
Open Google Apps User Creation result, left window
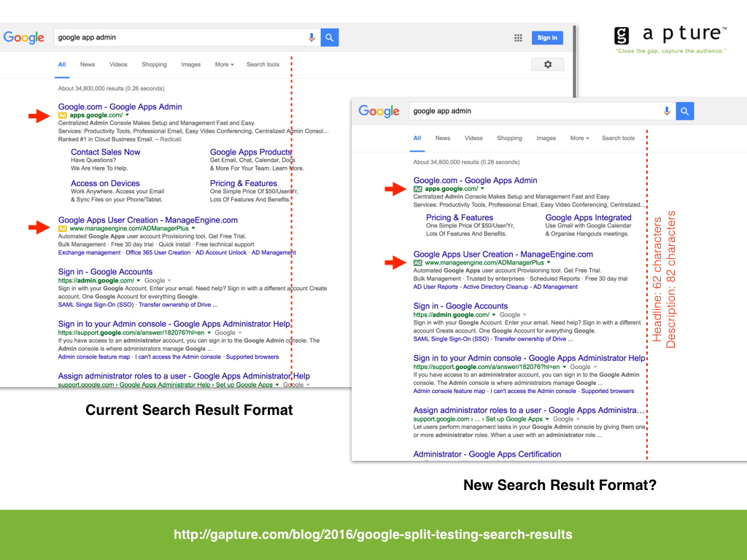(147, 220)
